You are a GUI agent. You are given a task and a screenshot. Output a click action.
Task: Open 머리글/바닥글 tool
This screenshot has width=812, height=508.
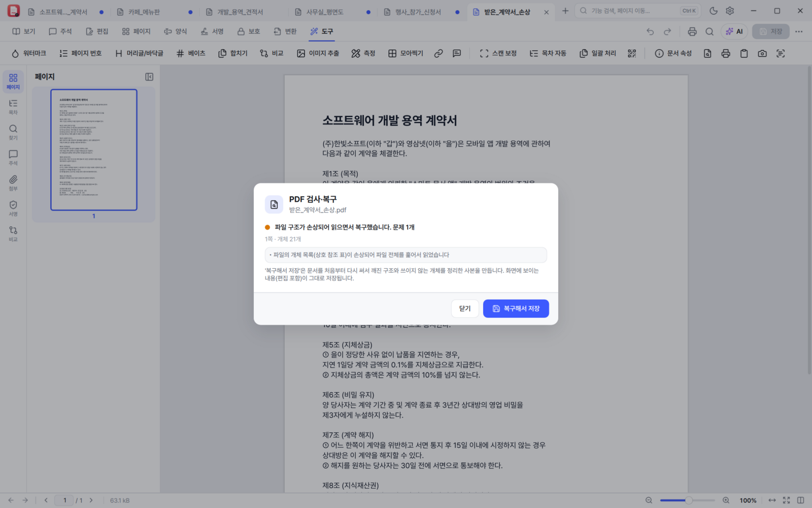pyautogui.click(x=139, y=53)
